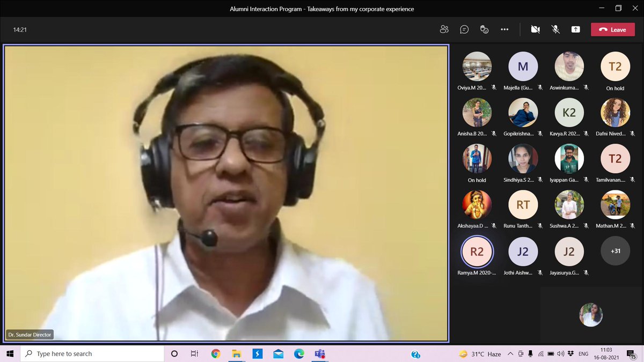Click Anisha.B participant avatar
The image size is (644, 362).
(477, 113)
